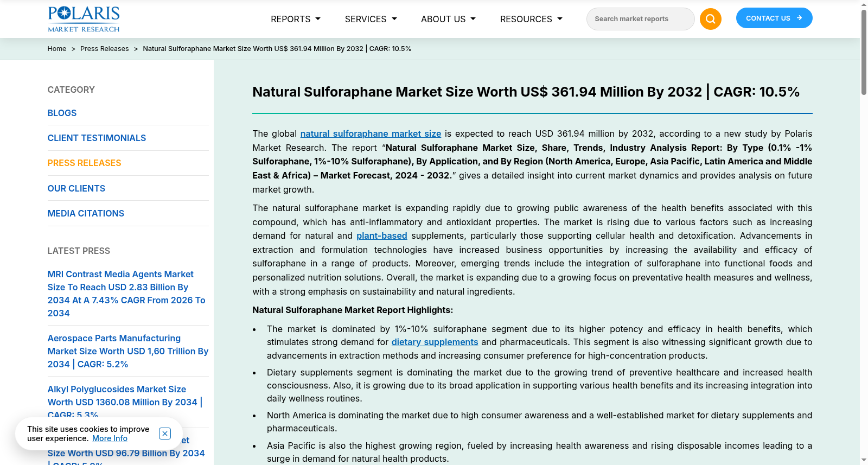Close the cookie notice banner
This screenshot has width=868, height=465.
pos(165,434)
